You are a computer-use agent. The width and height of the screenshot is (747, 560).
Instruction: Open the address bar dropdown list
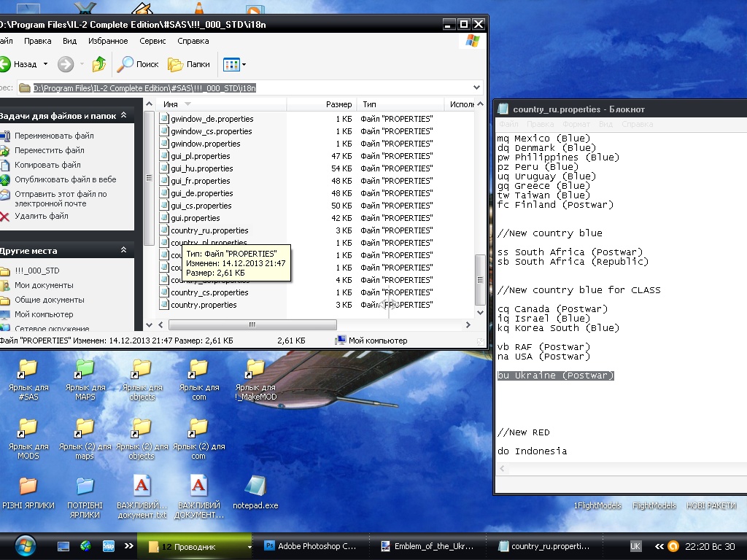coord(478,87)
